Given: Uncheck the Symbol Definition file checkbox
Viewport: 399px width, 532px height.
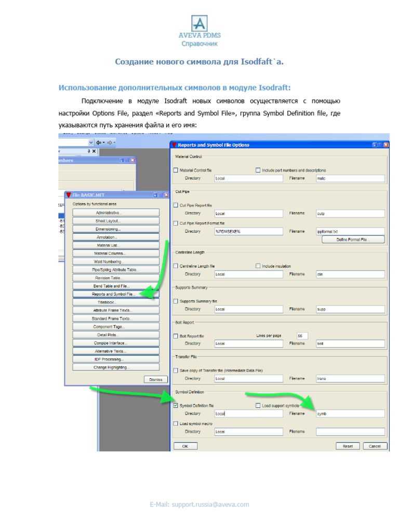Looking at the screenshot, I should pyautogui.click(x=176, y=405).
